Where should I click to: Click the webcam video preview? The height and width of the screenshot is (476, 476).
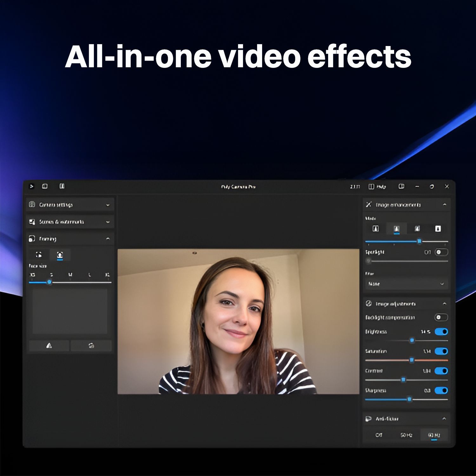click(238, 321)
